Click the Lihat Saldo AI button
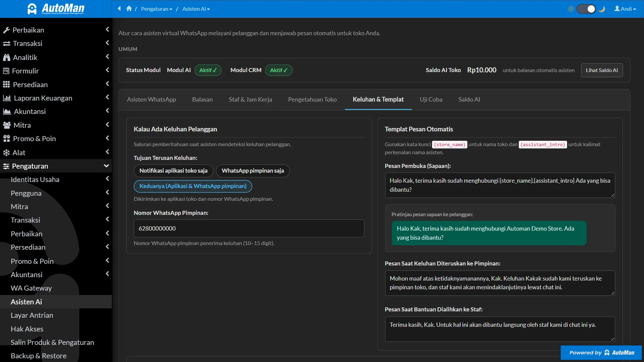Viewport: 644px width, 362px height. click(x=602, y=70)
